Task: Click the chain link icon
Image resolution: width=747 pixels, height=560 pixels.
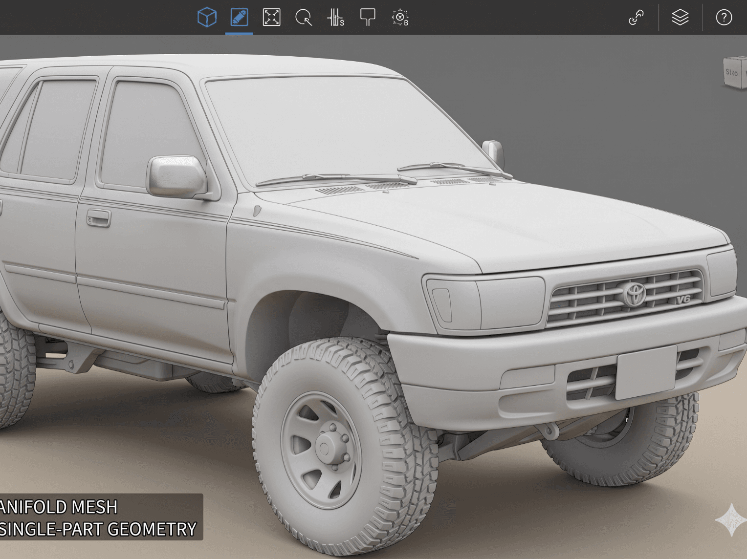Action: point(636,18)
